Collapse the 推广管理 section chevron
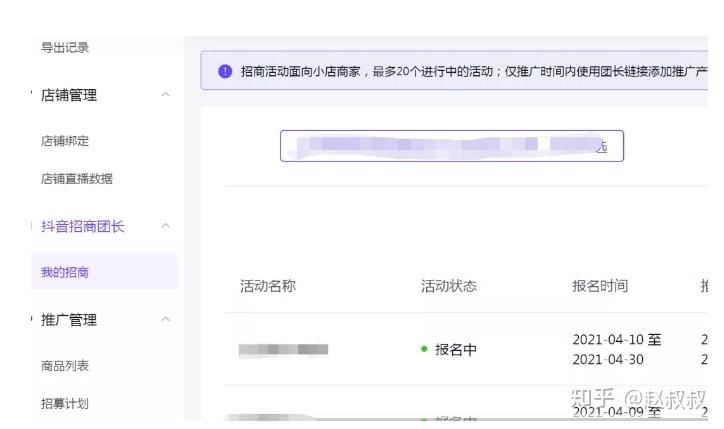 coord(165,319)
